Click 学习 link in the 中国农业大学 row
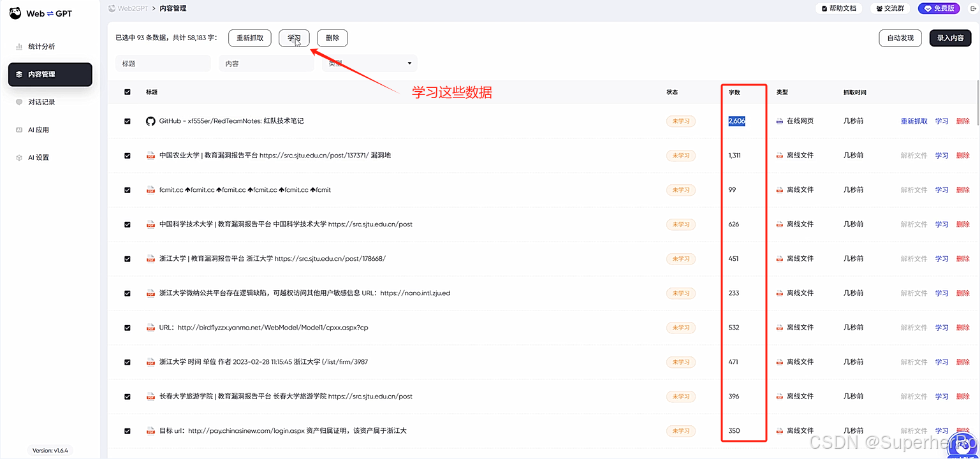The width and height of the screenshot is (980, 459). (x=942, y=156)
